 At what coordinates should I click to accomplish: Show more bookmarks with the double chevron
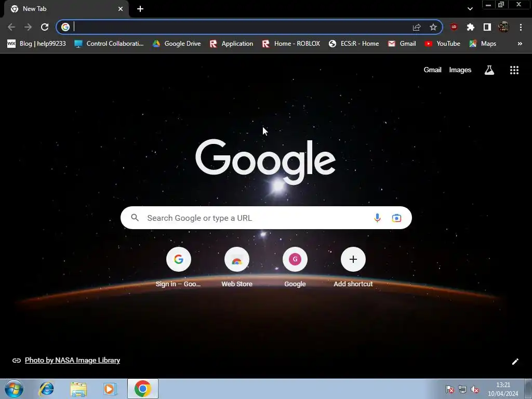tap(520, 44)
